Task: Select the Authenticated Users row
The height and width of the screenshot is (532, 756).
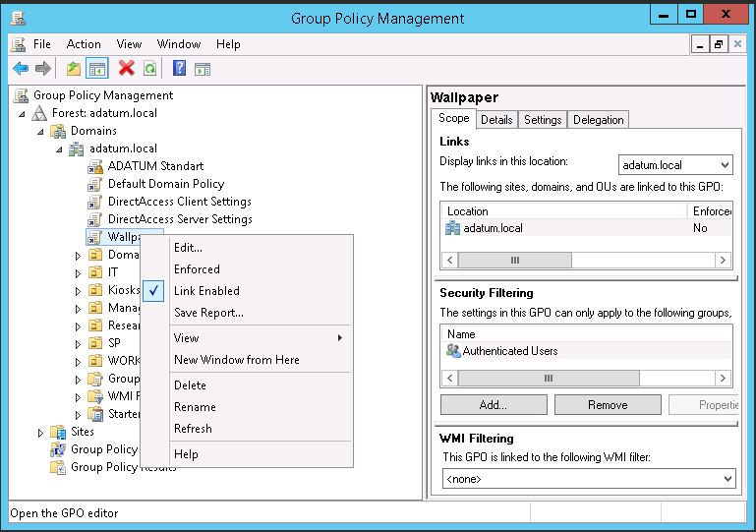Action: [587, 351]
